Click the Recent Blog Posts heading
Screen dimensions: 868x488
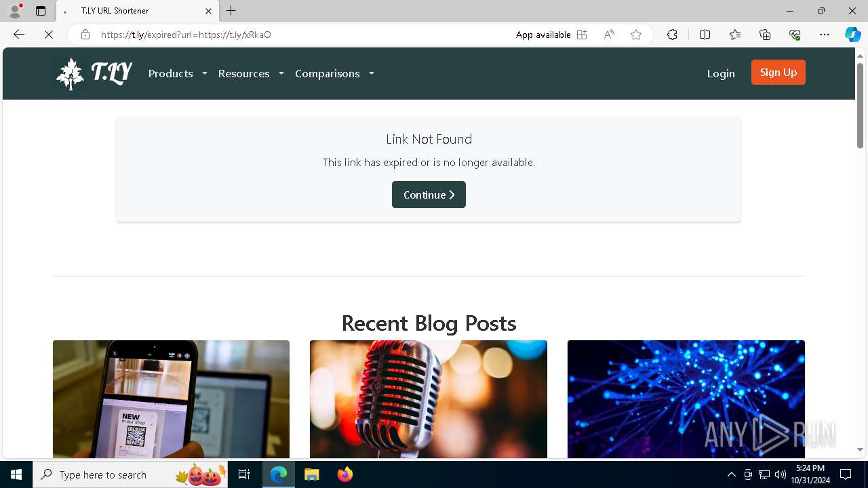coord(429,323)
